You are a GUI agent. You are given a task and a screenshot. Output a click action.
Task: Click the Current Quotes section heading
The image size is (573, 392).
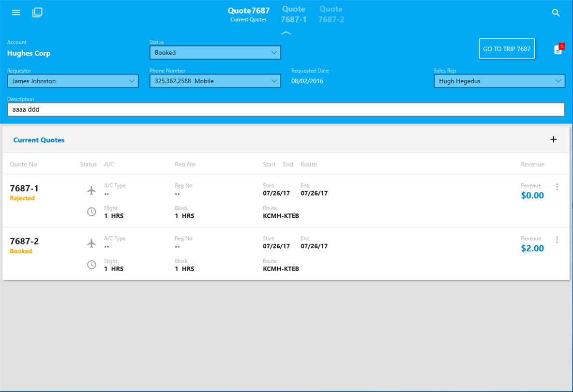coord(39,140)
